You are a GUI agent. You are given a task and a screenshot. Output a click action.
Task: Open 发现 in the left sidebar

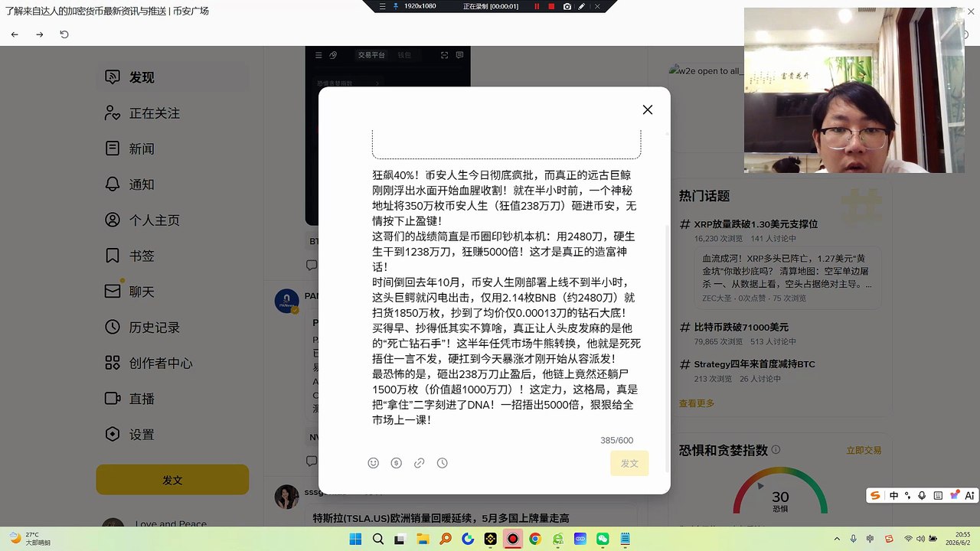tap(172, 77)
